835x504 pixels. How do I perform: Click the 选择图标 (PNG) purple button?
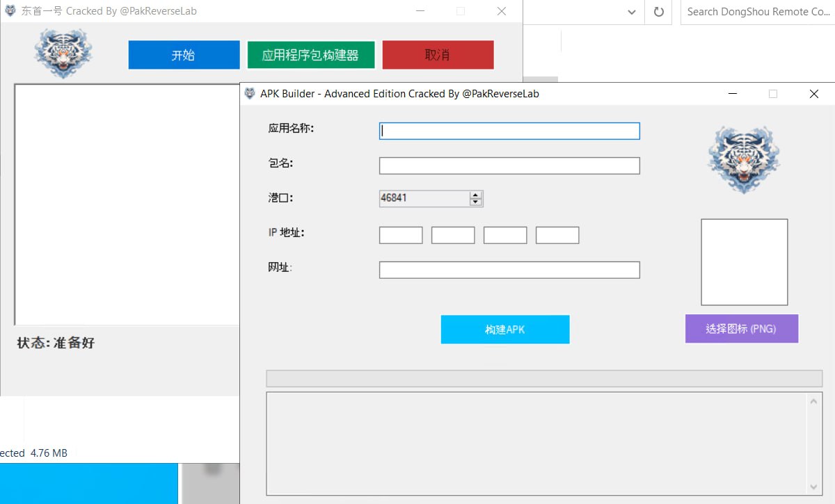click(741, 329)
